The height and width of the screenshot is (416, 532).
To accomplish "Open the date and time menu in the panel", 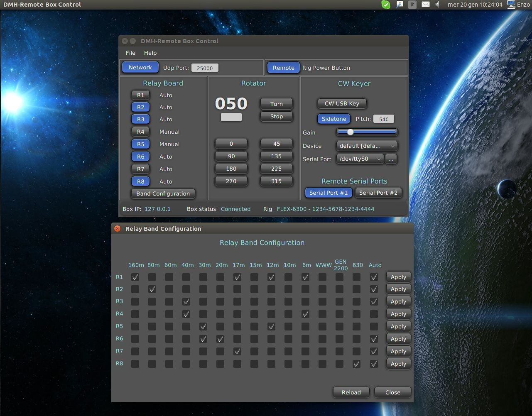I will click(x=475, y=4).
